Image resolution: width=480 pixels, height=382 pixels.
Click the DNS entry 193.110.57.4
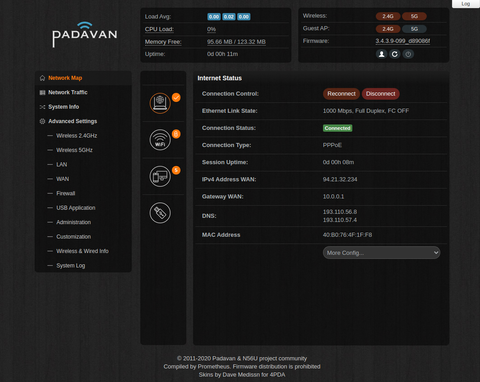[340, 220]
